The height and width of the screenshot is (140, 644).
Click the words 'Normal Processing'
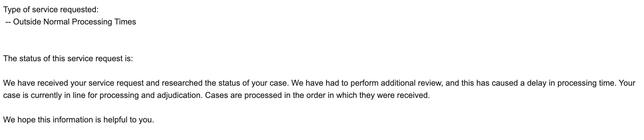coord(73,22)
